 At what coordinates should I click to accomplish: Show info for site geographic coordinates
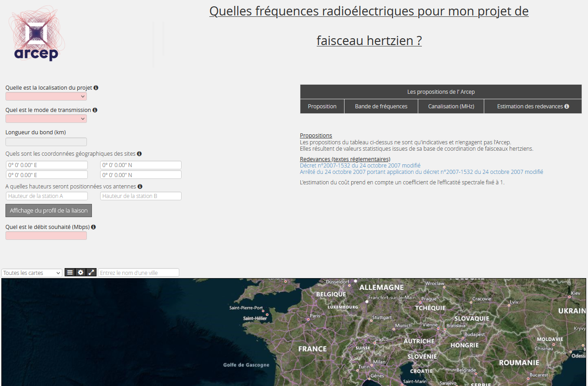139,154
